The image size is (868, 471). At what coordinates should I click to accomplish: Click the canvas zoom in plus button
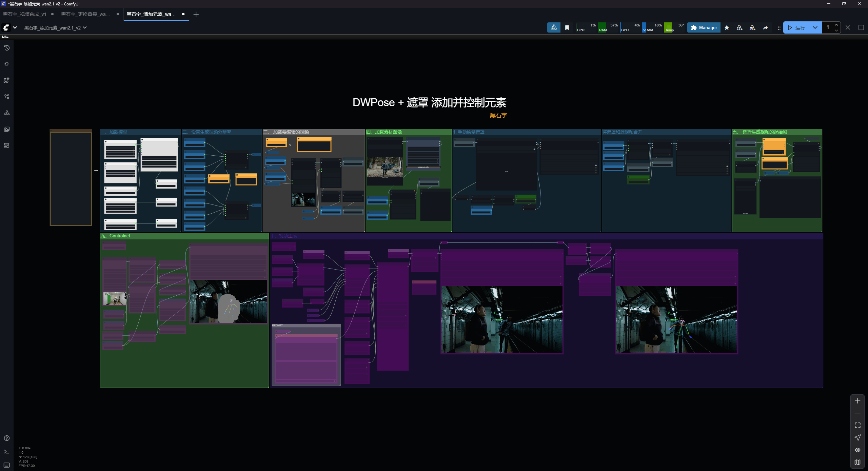857,401
